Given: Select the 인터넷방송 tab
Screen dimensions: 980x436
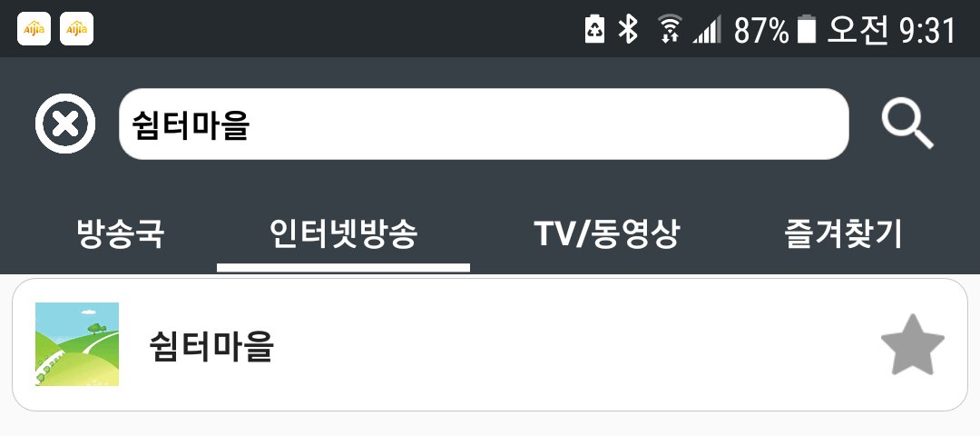Looking at the screenshot, I should (343, 234).
